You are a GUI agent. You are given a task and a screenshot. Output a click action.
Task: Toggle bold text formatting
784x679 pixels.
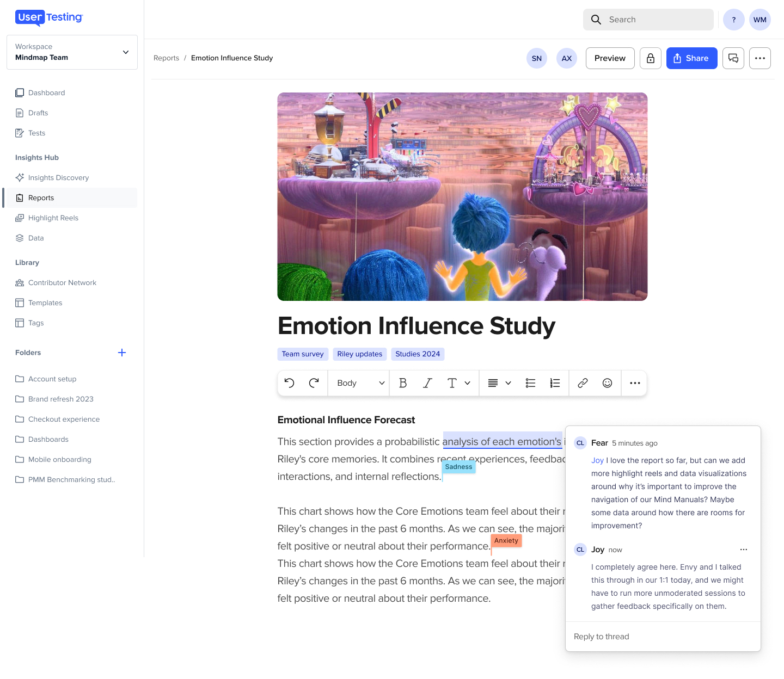pos(403,383)
